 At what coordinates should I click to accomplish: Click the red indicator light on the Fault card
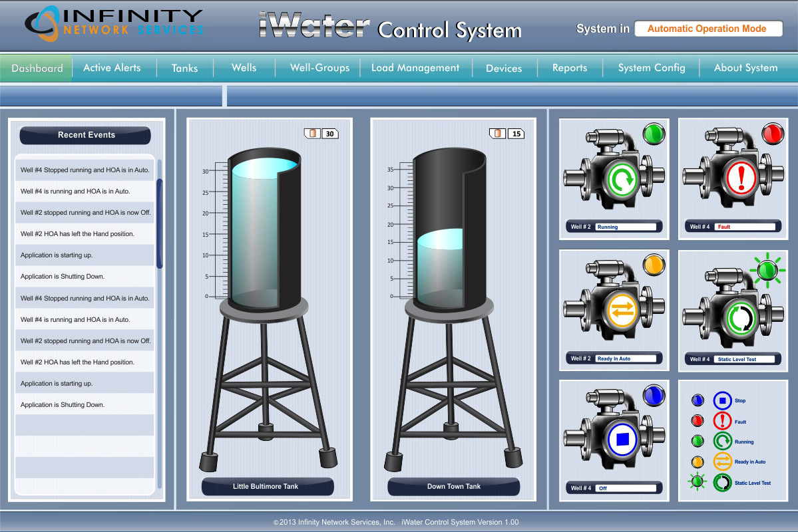click(x=773, y=134)
